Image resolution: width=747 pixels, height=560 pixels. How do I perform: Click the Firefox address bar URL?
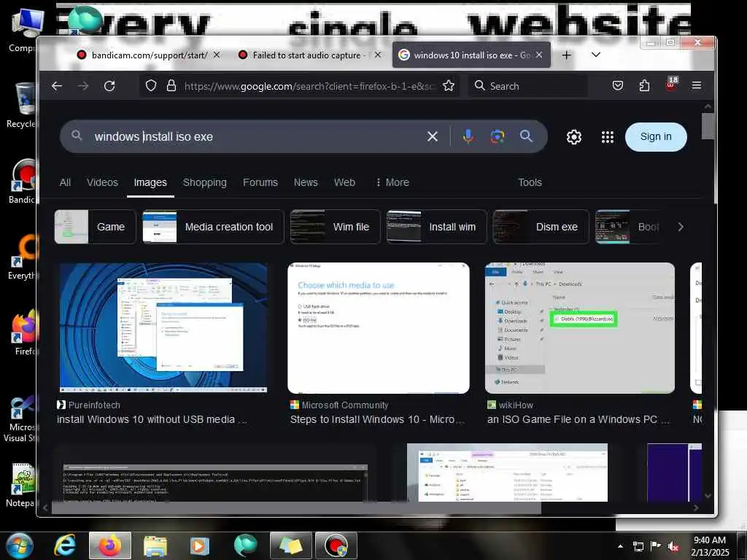309,86
